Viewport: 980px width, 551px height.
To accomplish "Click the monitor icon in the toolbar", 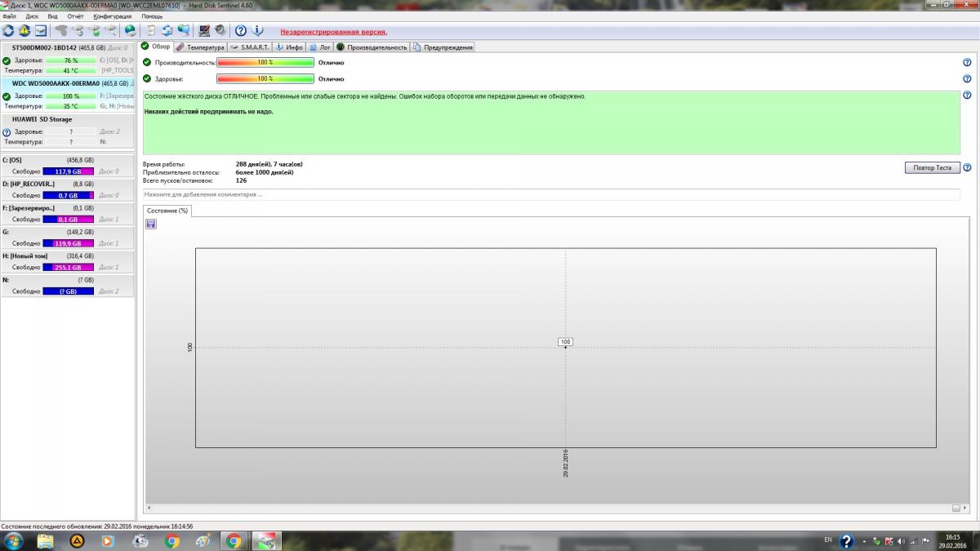I will coord(204,31).
